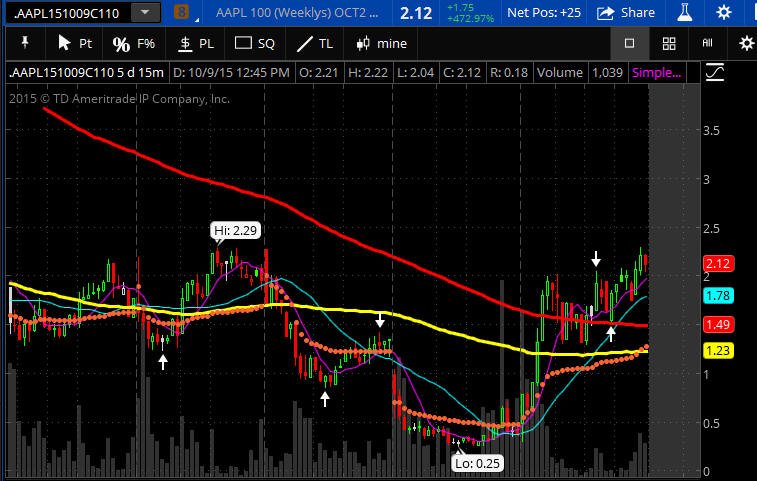Switch to single chart layout icon
The image size is (757, 481).
(630, 43)
